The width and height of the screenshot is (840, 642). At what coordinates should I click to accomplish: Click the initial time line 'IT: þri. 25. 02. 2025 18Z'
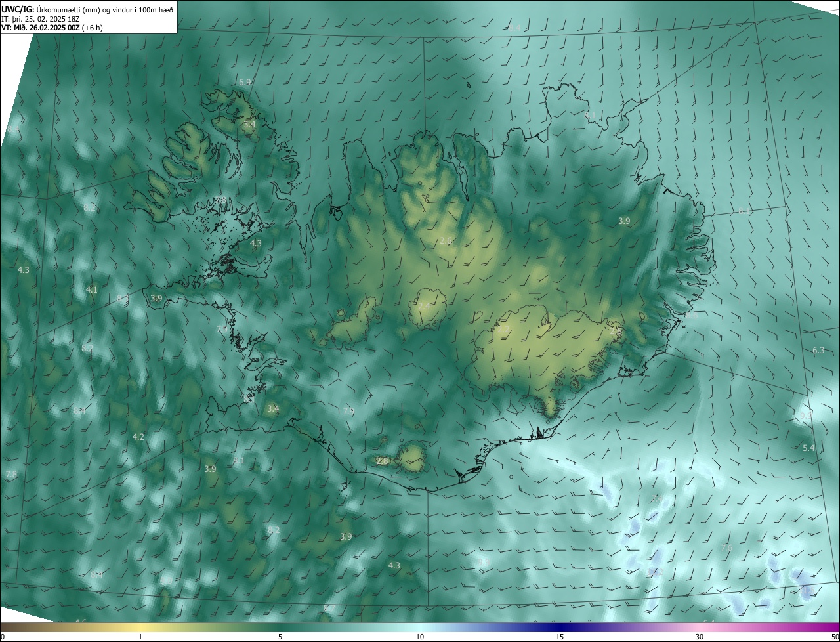point(41,19)
